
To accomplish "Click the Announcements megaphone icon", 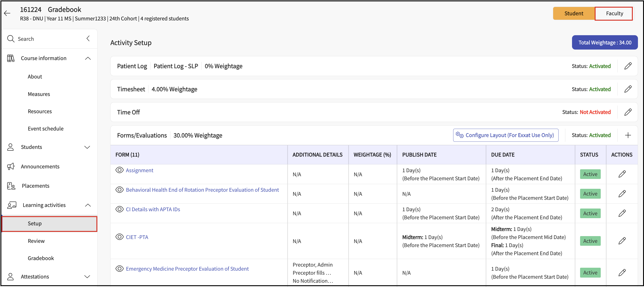I will [x=11, y=167].
